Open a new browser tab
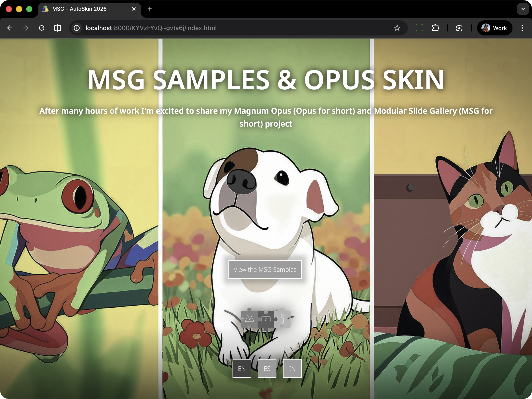 [150, 9]
